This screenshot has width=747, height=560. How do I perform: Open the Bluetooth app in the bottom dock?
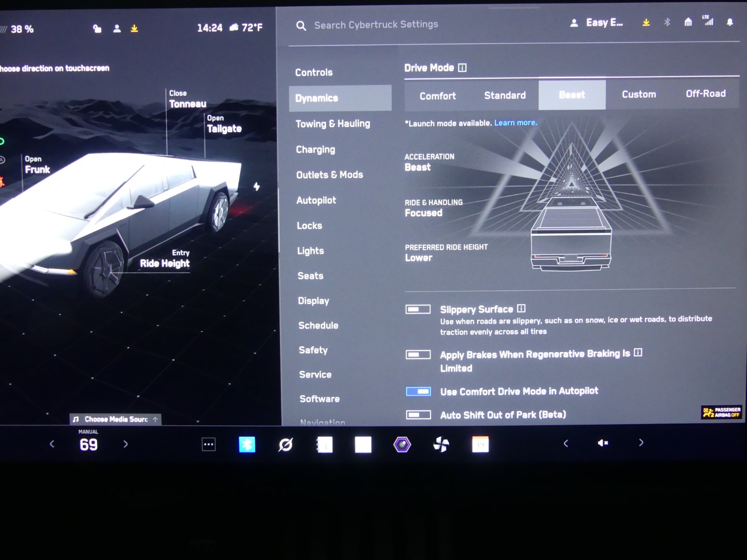click(247, 444)
